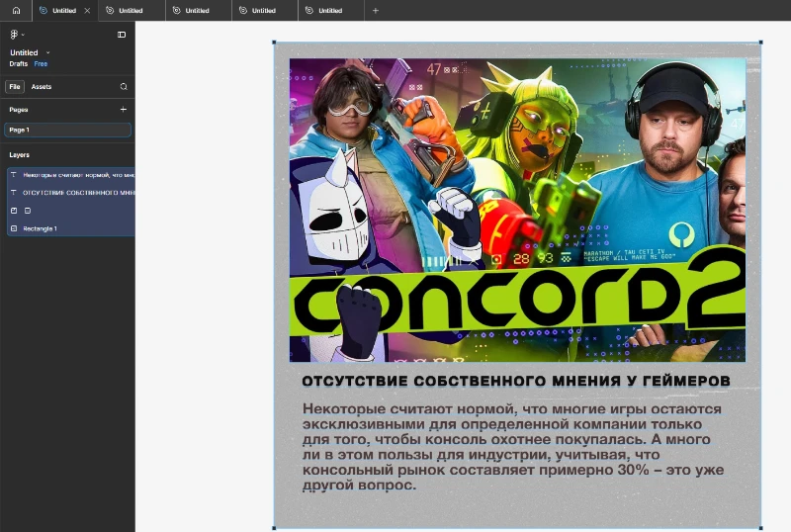Select the 'ОТСУТСТВИЕ СОБСТВЕННОГО' text layer
791x532 pixels.
click(x=71, y=193)
